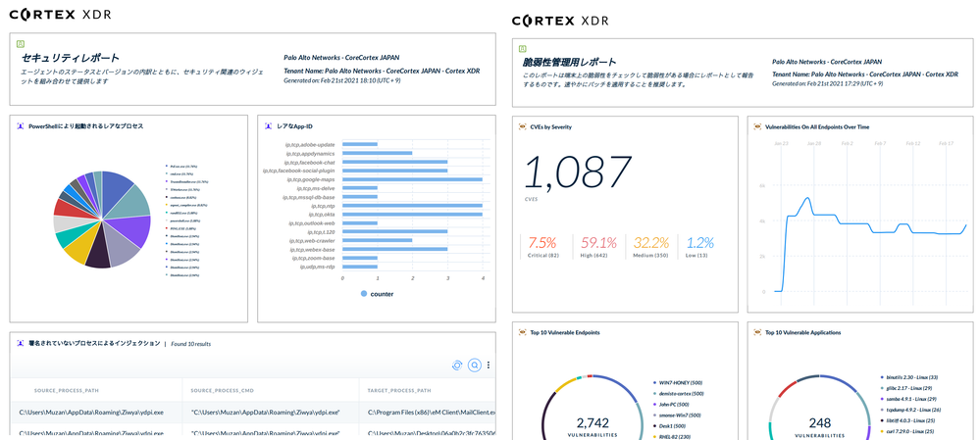
Task: Click the refresh icon in the injection table
Action: [x=456, y=366]
